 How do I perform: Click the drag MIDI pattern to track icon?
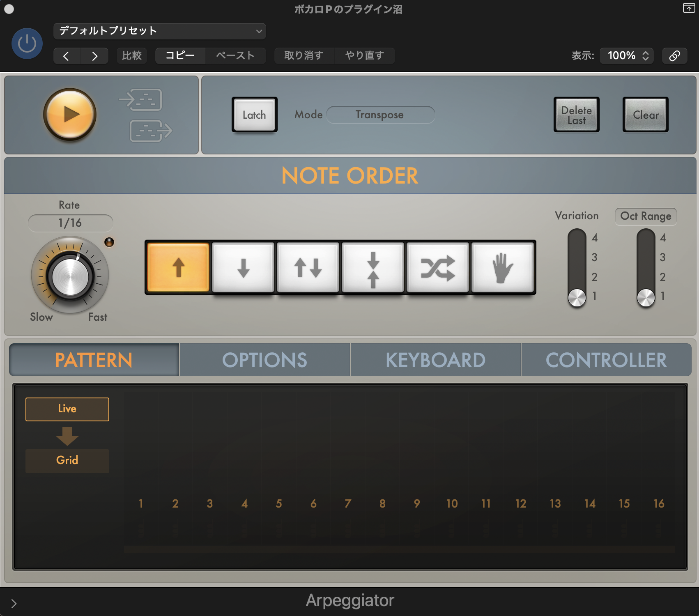[x=151, y=131]
